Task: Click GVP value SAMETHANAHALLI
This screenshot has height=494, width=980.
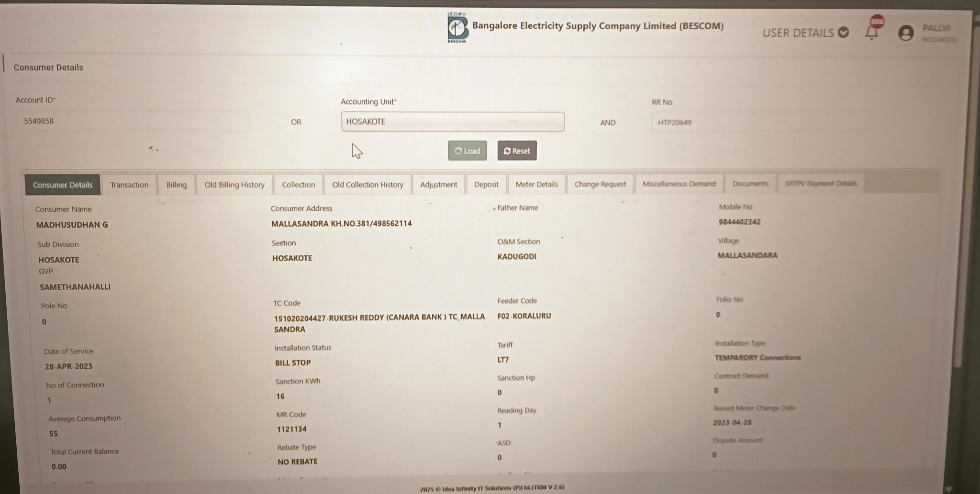Action: tap(75, 287)
